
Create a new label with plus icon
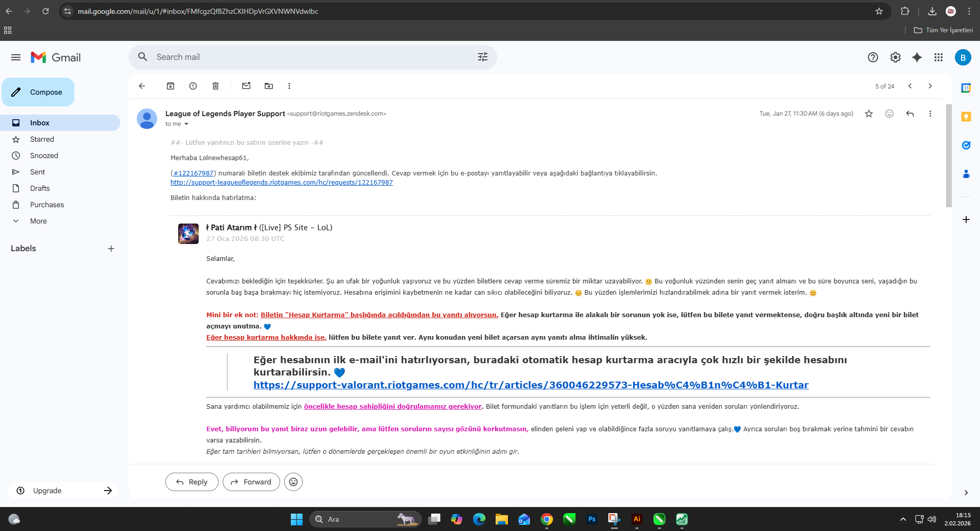click(111, 249)
